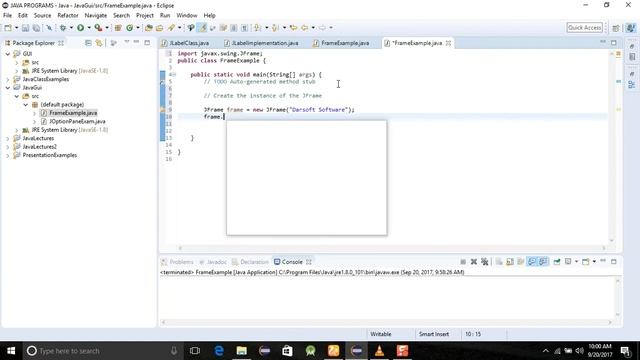Click the Writable status bar entry

tap(380, 334)
